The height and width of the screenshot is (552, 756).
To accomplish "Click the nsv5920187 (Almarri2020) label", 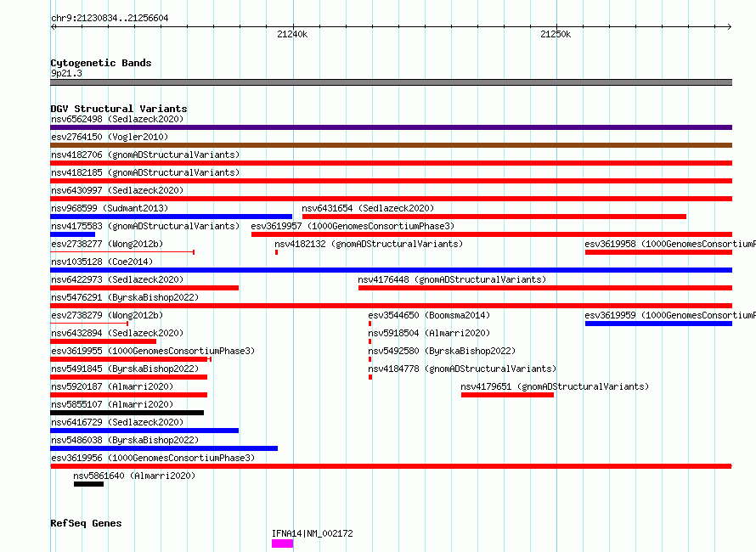I will point(112,386).
